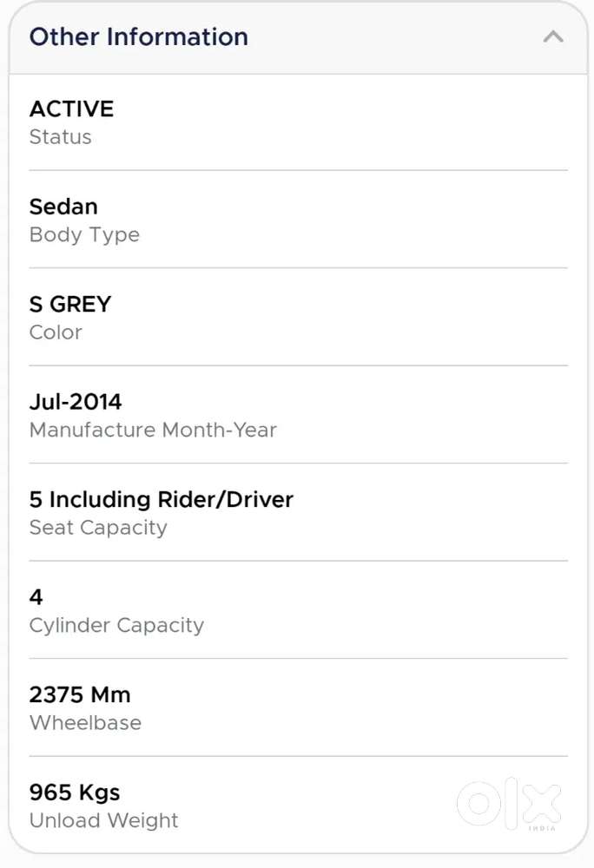
Task: Click the 2375 Mm wheelbase value
Action: (x=80, y=694)
